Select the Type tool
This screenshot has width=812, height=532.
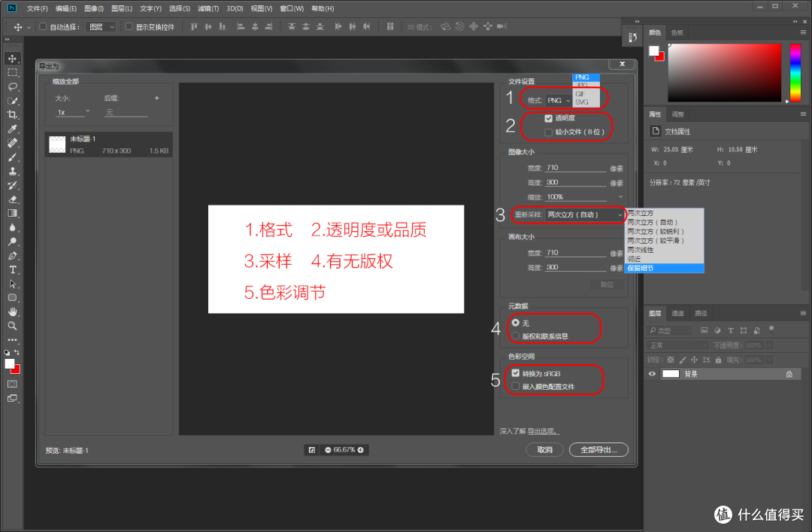coord(11,269)
